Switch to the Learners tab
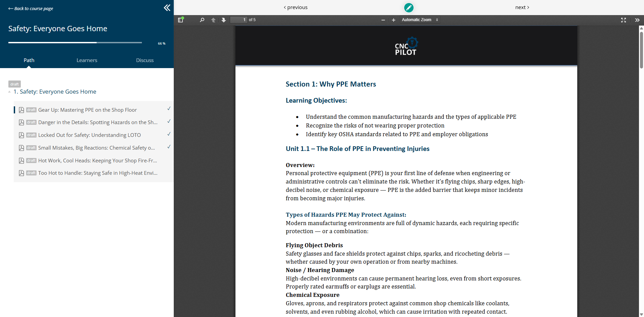The height and width of the screenshot is (317, 644). (87, 60)
